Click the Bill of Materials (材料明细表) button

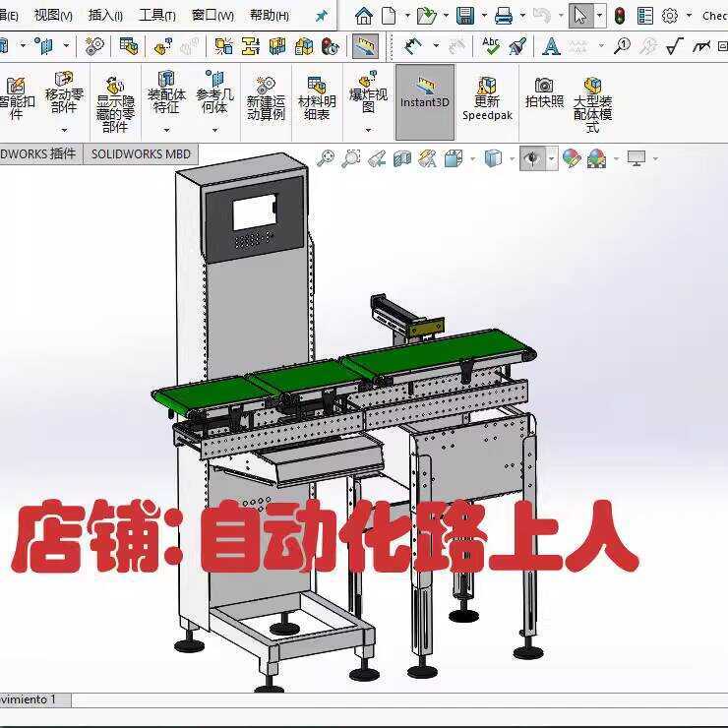pos(317,98)
